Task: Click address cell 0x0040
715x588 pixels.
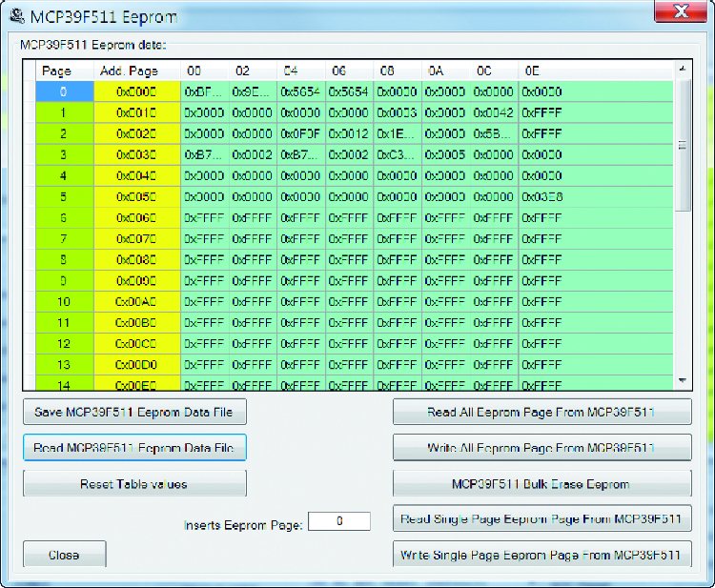Action: click(x=136, y=175)
